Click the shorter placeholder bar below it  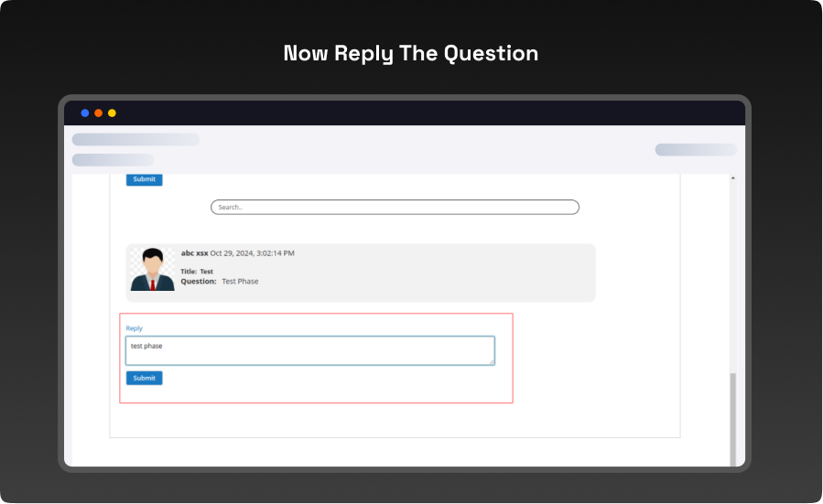point(113,160)
